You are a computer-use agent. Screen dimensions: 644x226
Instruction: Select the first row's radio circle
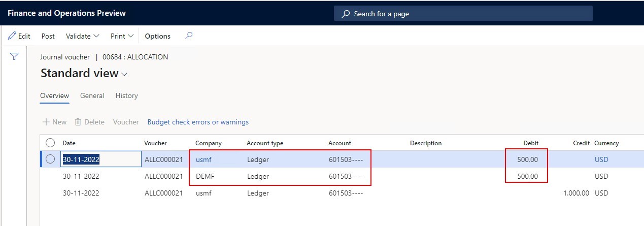pyautogui.click(x=50, y=159)
